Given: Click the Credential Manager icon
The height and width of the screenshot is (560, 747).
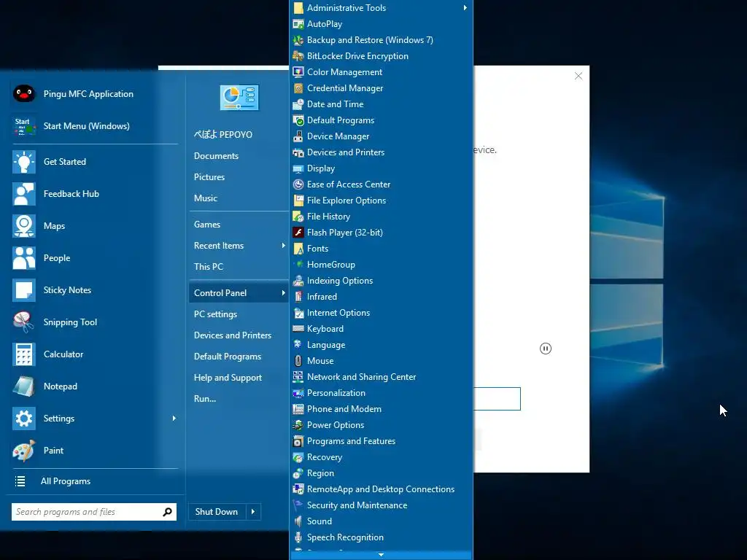Looking at the screenshot, I should [298, 88].
